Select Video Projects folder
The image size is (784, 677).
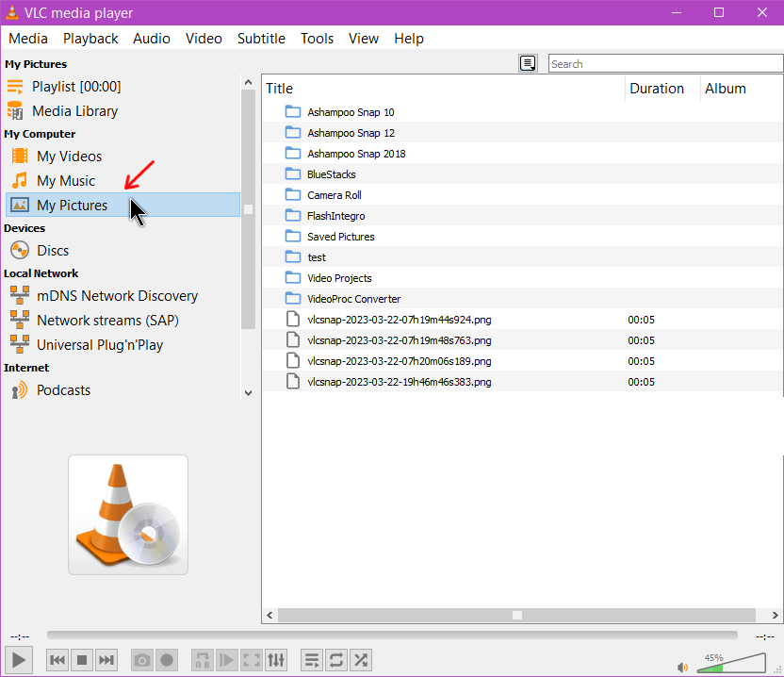coord(522,278)
